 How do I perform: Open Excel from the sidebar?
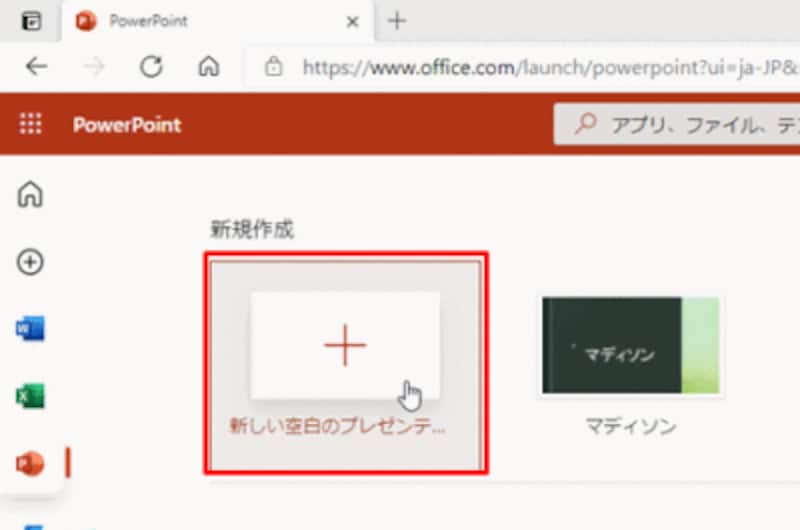pyautogui.click(x=30, y=396)
